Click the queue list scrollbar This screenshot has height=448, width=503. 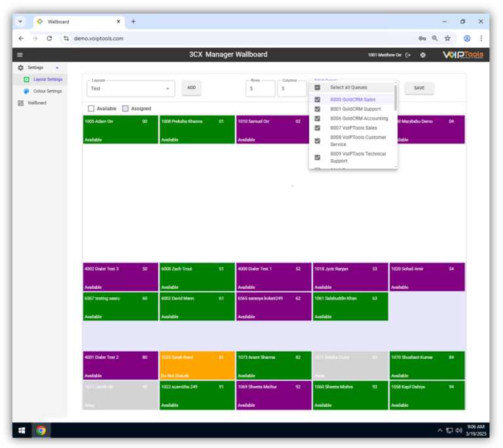click(395, 98)
